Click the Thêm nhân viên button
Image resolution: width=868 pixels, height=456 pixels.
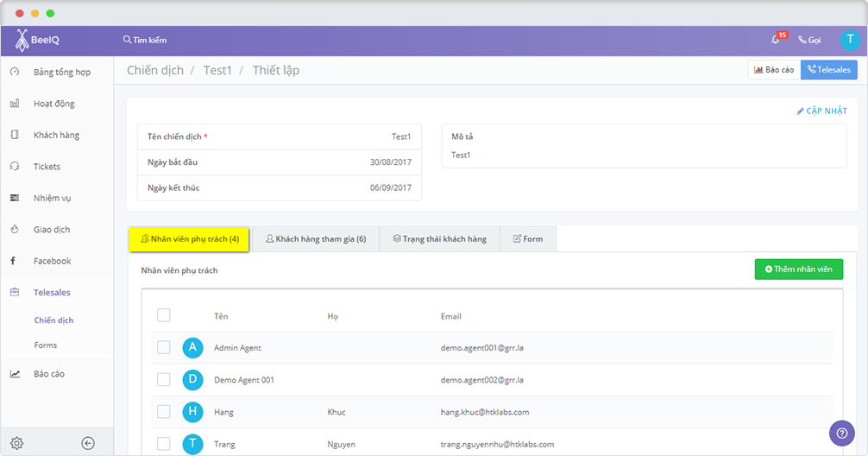pos(798,269)
